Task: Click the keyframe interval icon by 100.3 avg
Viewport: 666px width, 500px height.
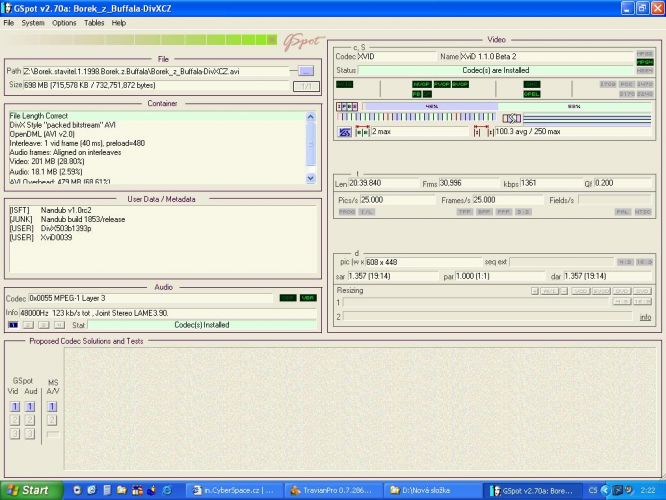Action: click(x=483, y=132)
